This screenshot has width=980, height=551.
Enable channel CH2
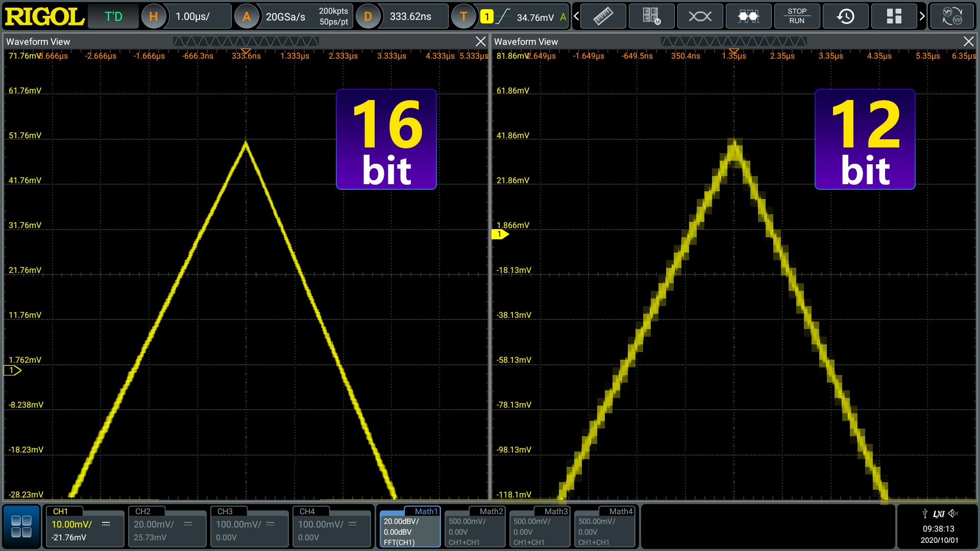(x=166, y=527)
